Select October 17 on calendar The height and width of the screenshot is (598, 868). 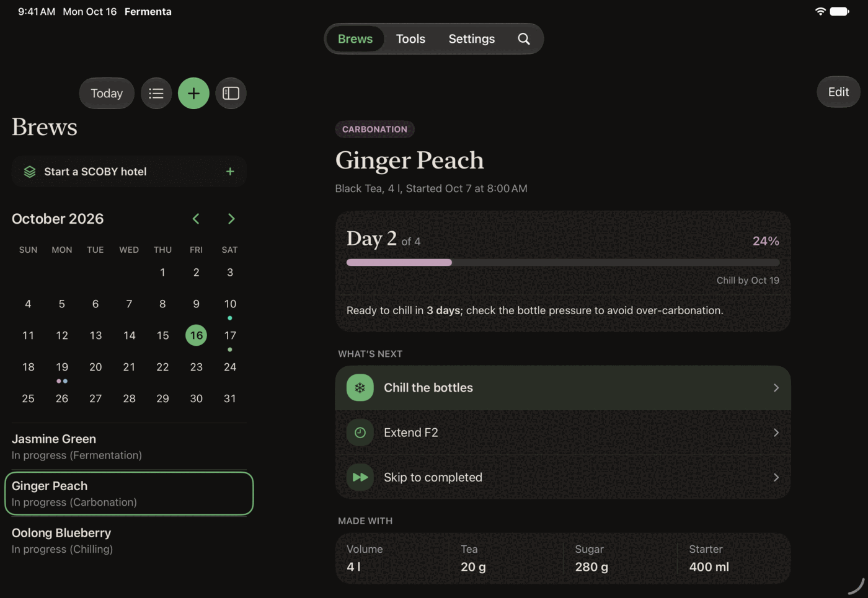(x=230, y=336)
